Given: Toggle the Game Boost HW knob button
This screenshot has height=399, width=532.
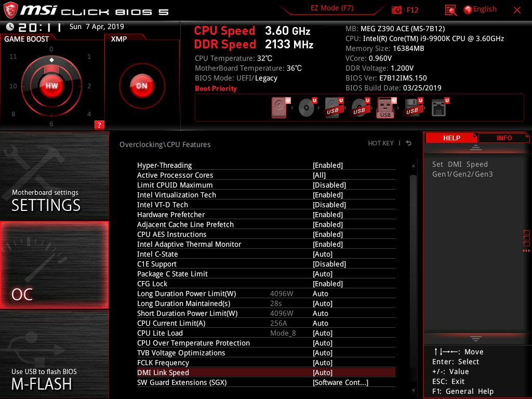Looking at the screenshot, I should [51, 86].
